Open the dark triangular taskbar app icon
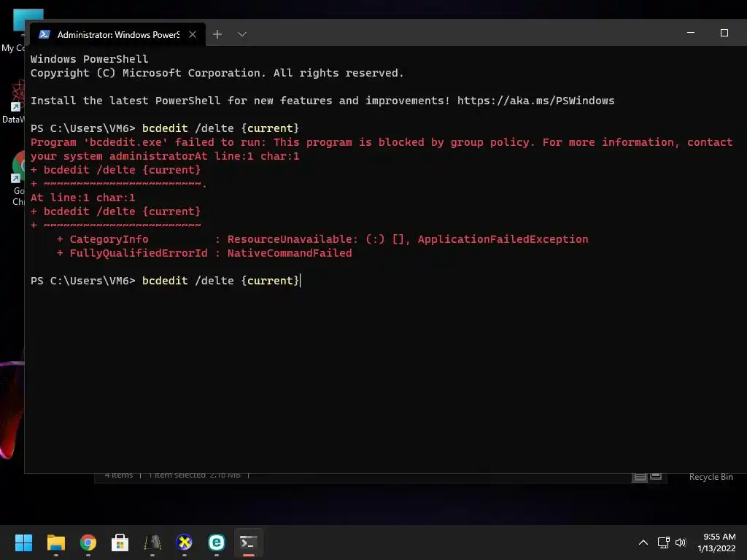The image size is (747, 560). click(x=152, y=542)
